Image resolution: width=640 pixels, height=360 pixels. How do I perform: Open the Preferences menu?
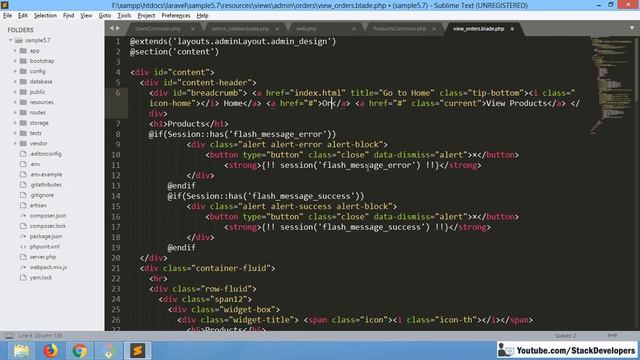(x=176, y=16)
